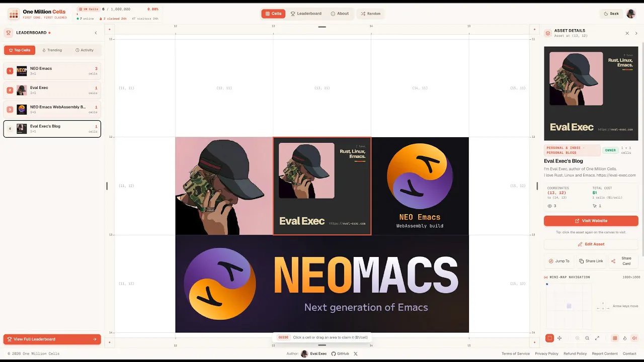Click the zoom in magnifier icon

(577, 338)
